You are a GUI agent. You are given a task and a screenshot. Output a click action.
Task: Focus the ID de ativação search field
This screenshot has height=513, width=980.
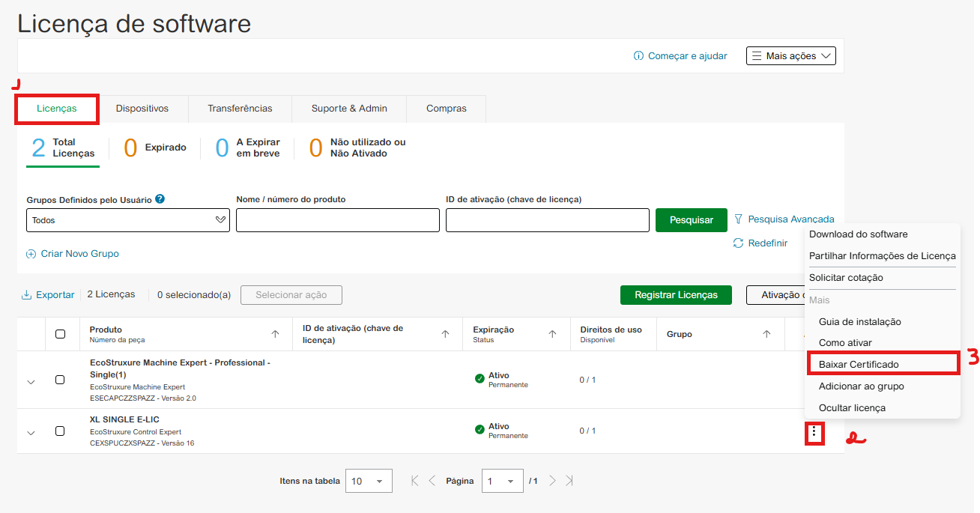(x=548, y=220)
